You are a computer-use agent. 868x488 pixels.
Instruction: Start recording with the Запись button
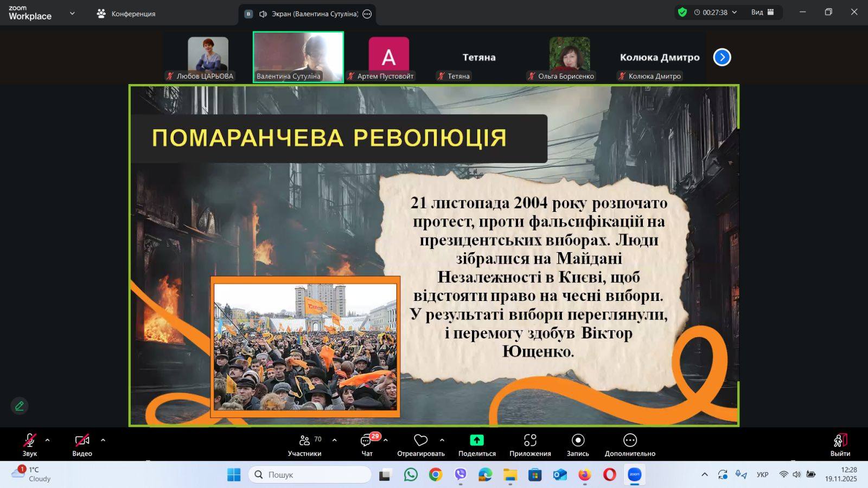click(x=578, y=445)
